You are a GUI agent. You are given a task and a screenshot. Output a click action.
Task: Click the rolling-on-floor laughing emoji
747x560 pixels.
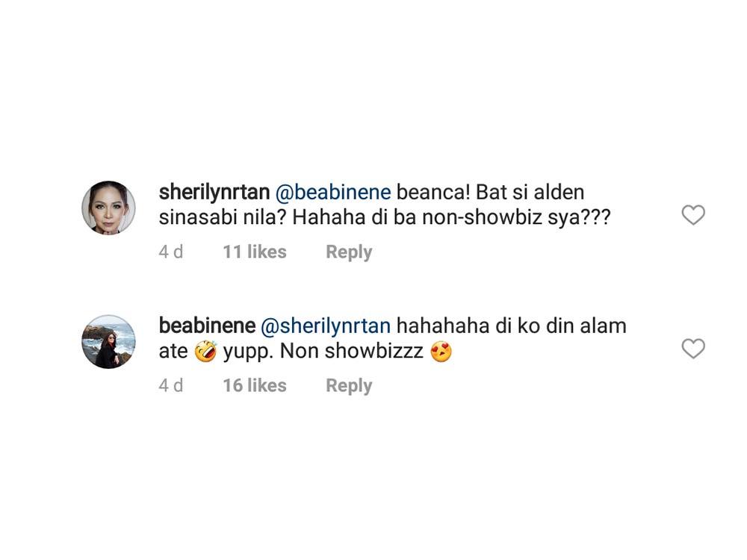point(205,351)
